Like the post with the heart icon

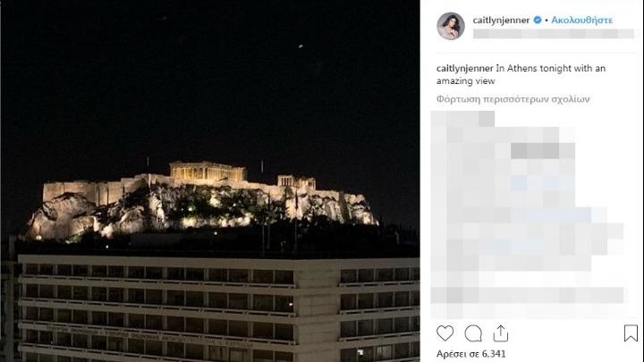pos(445,333)
